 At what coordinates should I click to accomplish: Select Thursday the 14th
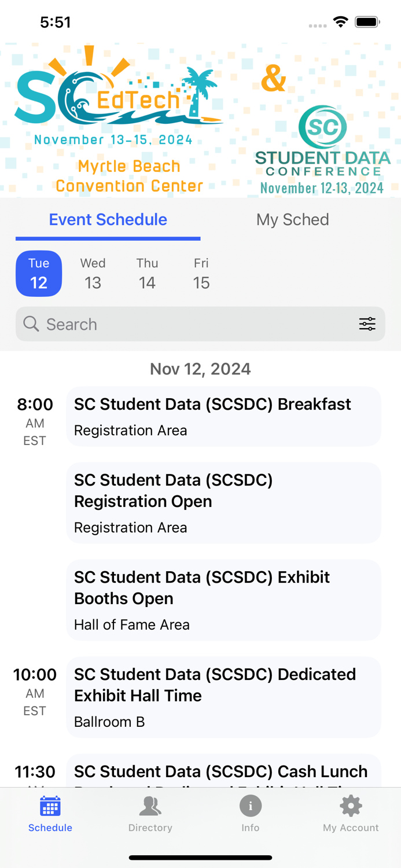147,273
